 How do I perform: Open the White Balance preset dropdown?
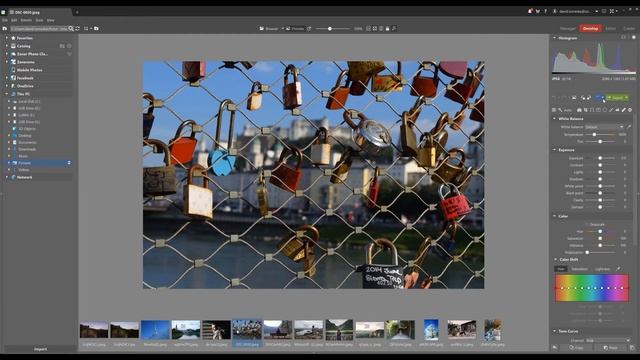tap(604, 127)
